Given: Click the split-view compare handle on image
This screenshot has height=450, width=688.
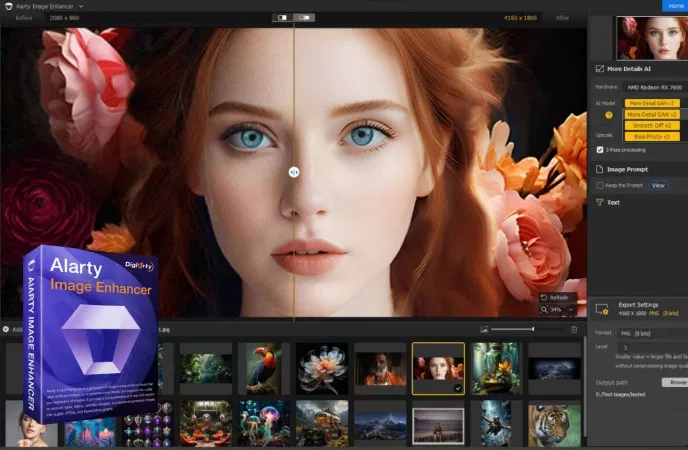Looking at the screenshot, I should [x=294, y=172].
